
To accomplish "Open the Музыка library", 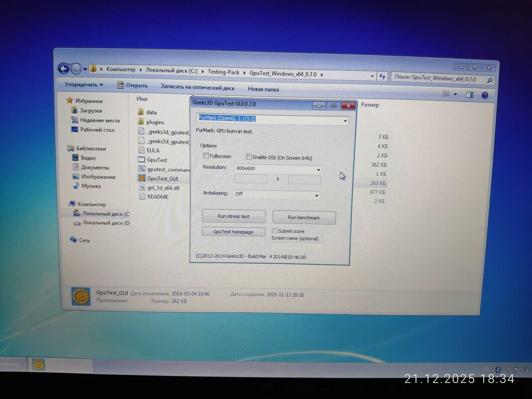I will click(91, 186).
